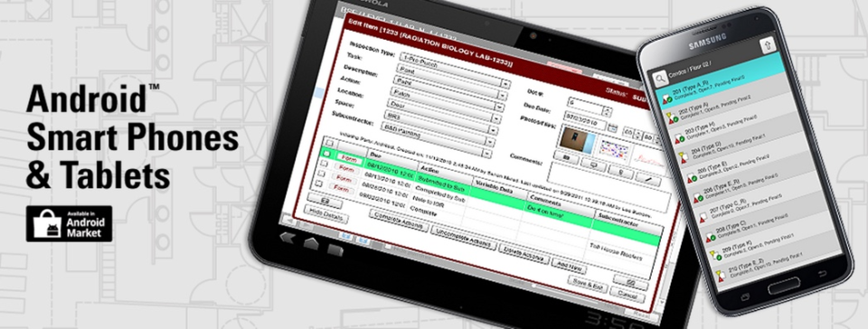868x329 pixels.
Task: Toggle the header checkbox in actions table
Action: (328, 143)
